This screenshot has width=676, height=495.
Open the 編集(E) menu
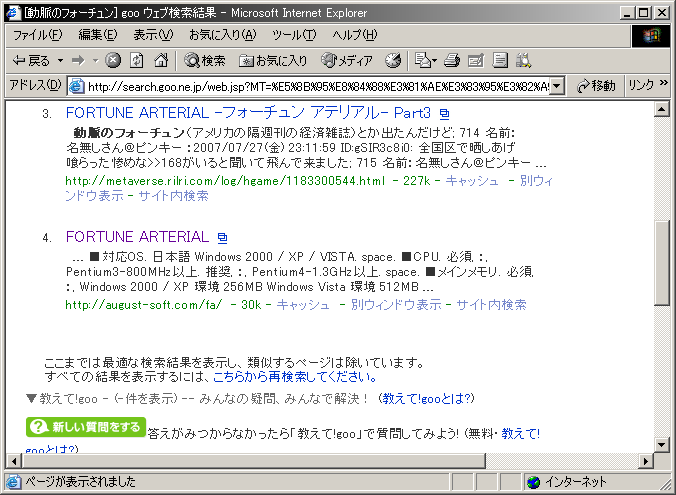pyautogui.click(x=98, y=34)
